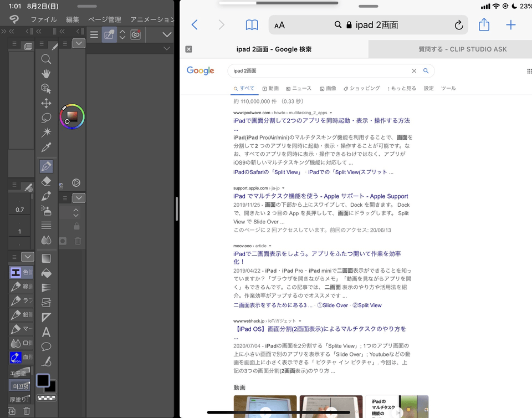
Task: Select the Zoom magnifier tool in Clip Studio
Action: click(46, 59)
